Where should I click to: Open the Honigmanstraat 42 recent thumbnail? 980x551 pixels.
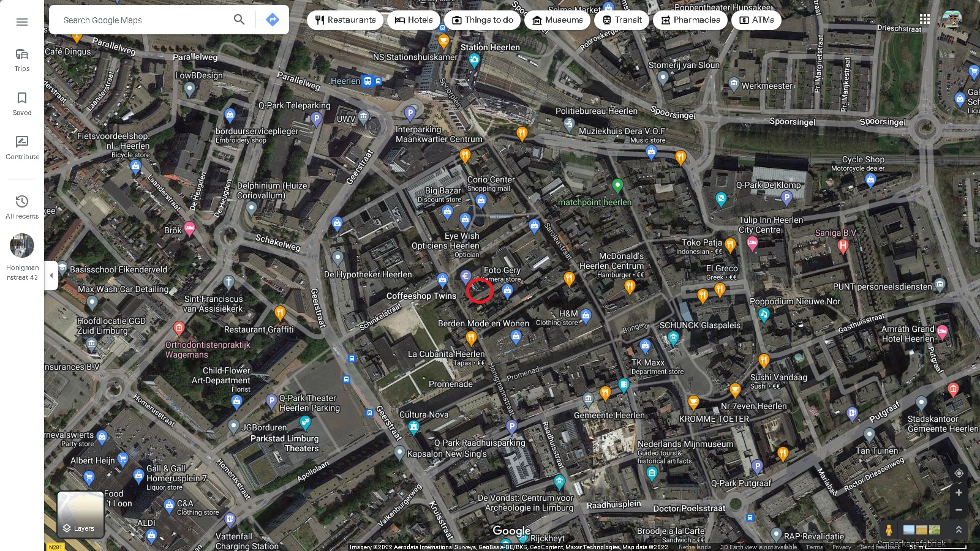coord(22,246)
